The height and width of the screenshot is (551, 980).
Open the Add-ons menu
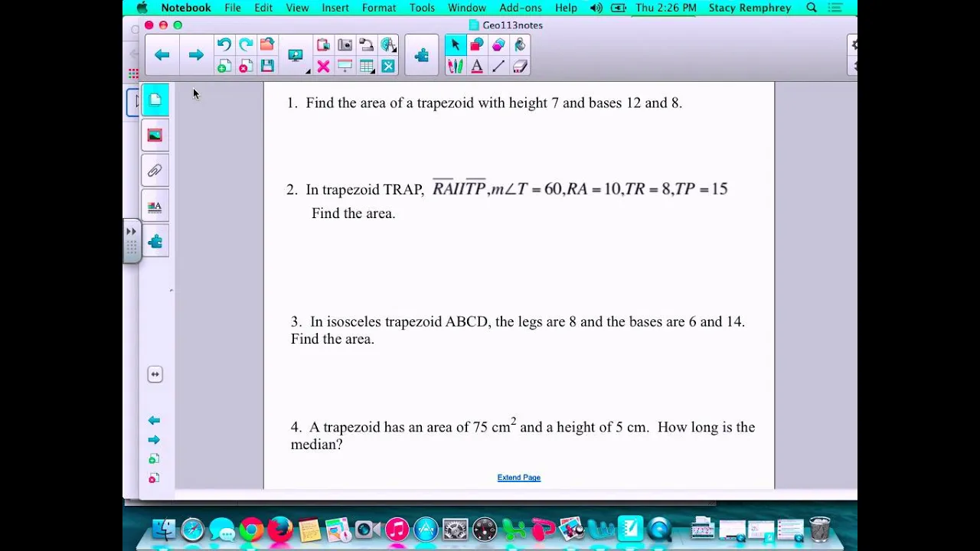(521, 8)
